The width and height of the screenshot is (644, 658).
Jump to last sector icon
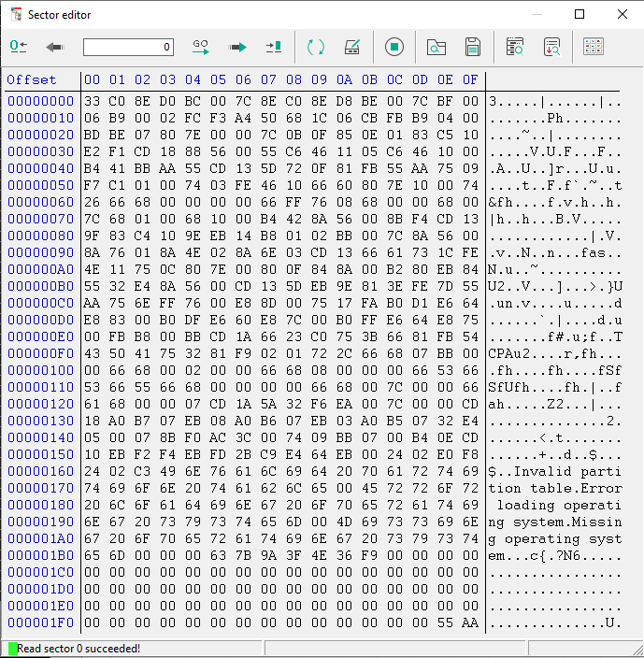pyautogui.click(x=274, y=47)
